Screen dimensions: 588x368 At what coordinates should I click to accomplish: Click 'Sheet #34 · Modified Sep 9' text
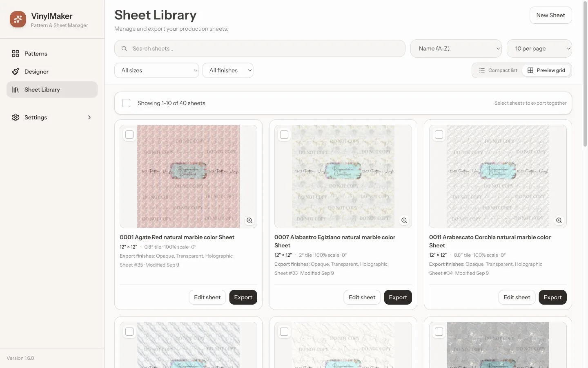pos(459,273)
